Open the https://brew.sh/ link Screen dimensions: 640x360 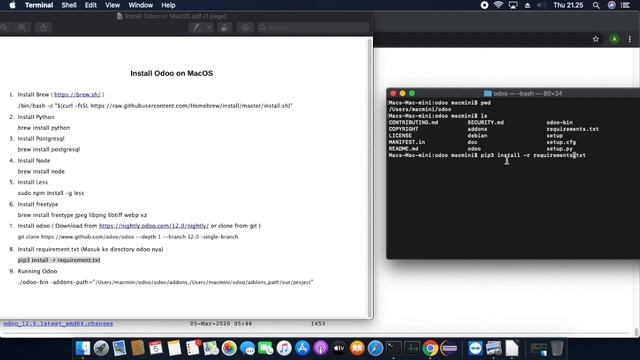(x=77, y=94)
